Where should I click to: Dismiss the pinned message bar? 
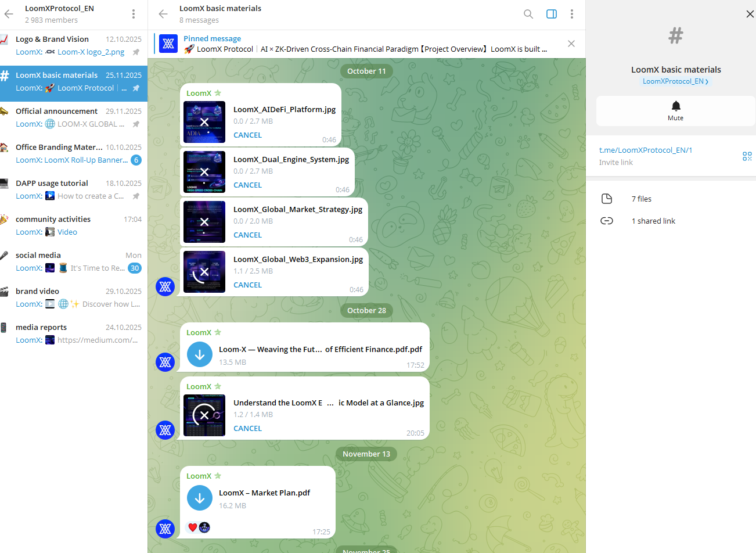571,44
